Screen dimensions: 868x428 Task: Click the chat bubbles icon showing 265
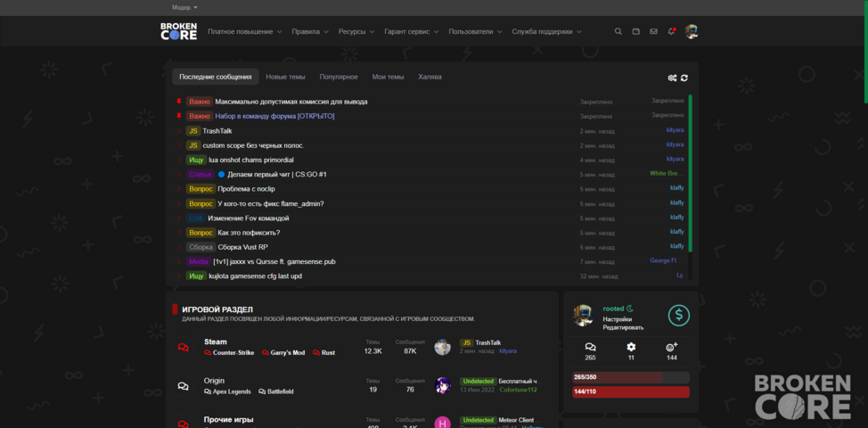click(x=590, y=347)
